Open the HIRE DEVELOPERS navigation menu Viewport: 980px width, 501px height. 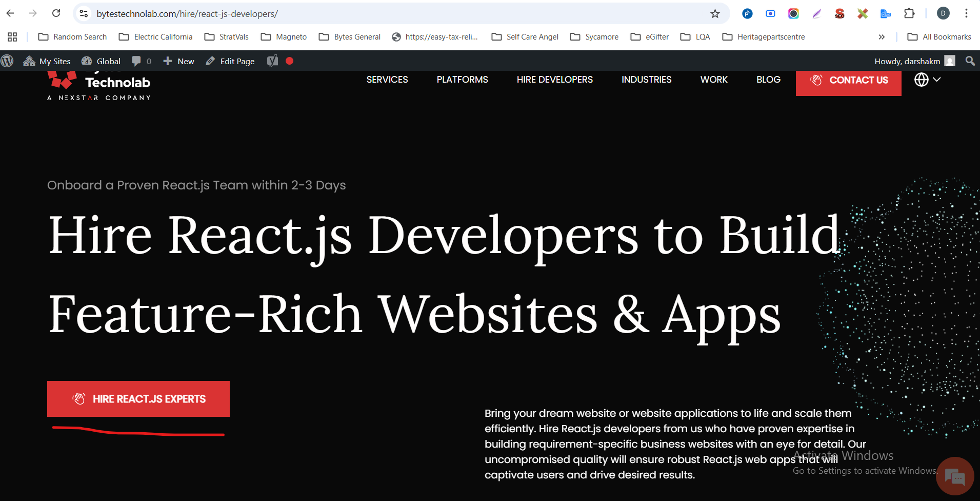[555, 80]
